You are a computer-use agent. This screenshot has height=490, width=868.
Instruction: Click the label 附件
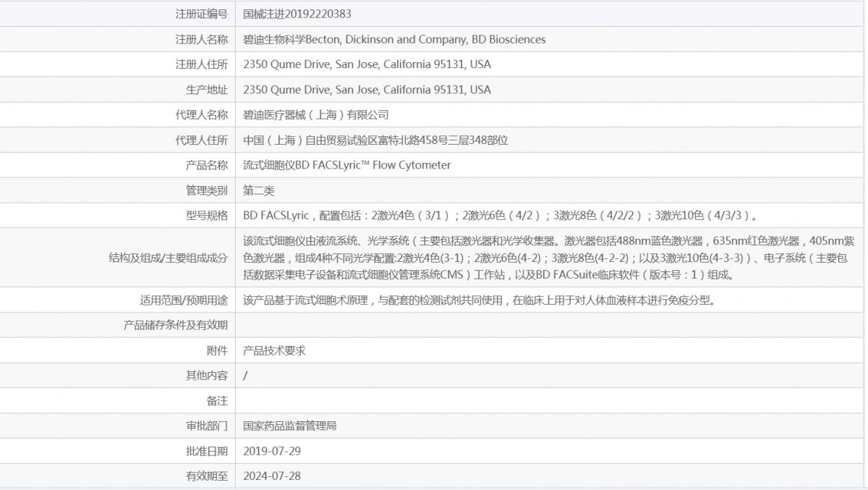tap(217, 350)
